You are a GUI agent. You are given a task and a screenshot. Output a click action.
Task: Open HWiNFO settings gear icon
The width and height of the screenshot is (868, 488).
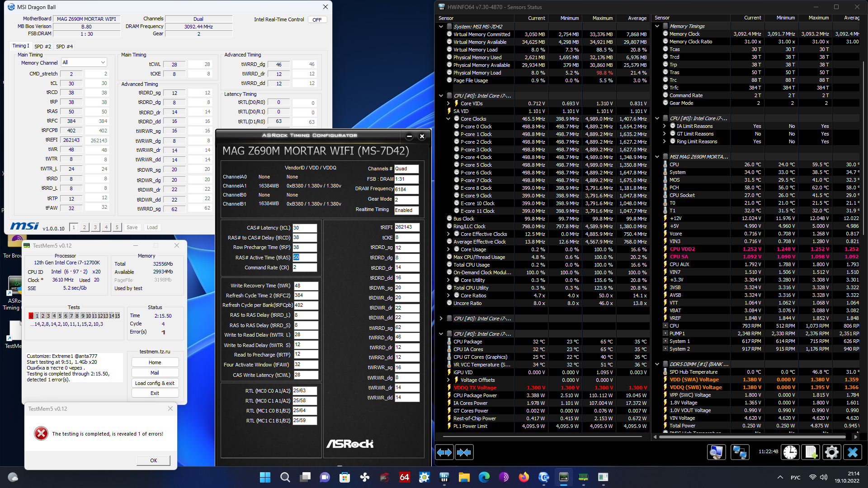click(x=831, y=452)
